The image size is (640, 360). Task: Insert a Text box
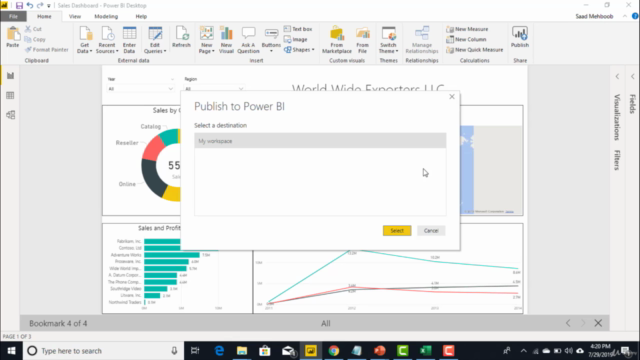[x=298, y=29]
